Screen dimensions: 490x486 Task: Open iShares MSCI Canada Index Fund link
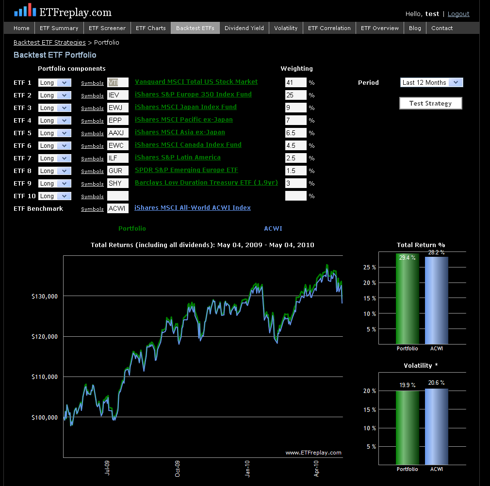pyautogui.click(x=188, y=145)
